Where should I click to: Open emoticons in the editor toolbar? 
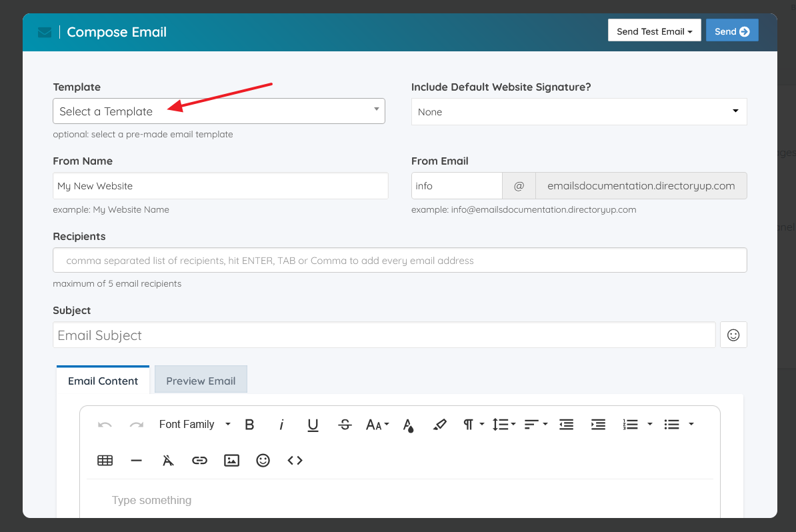[263, 461]
